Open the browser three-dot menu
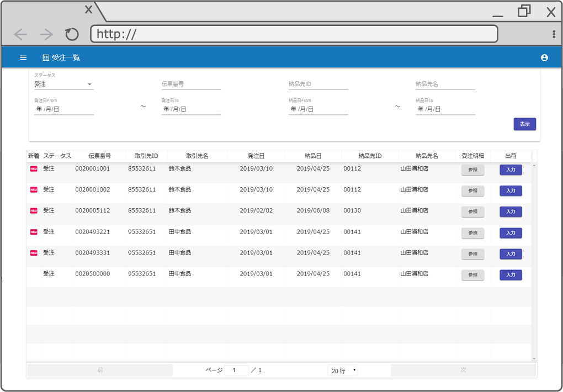The image size is (563, 392). point(554,34)
